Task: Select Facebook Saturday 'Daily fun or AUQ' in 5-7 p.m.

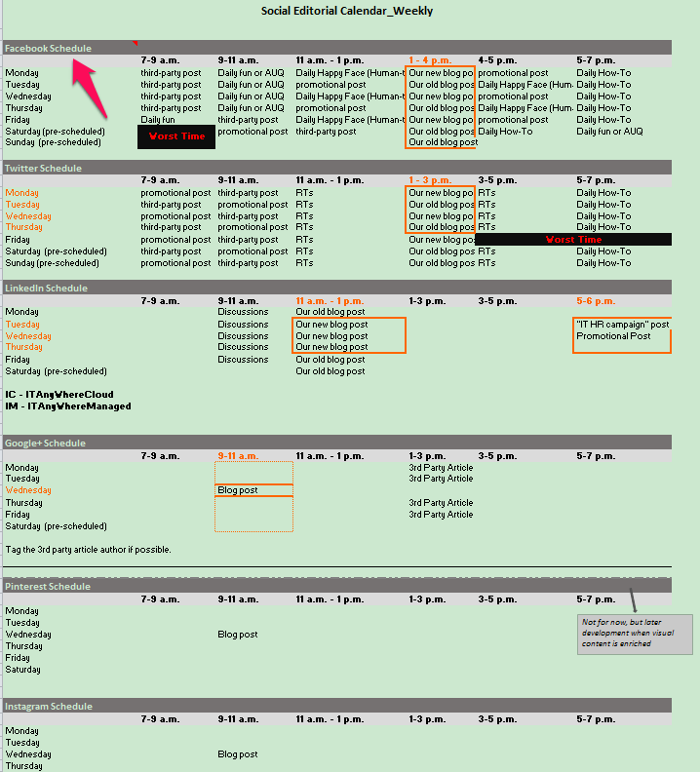Action: [x=609, y=132]
